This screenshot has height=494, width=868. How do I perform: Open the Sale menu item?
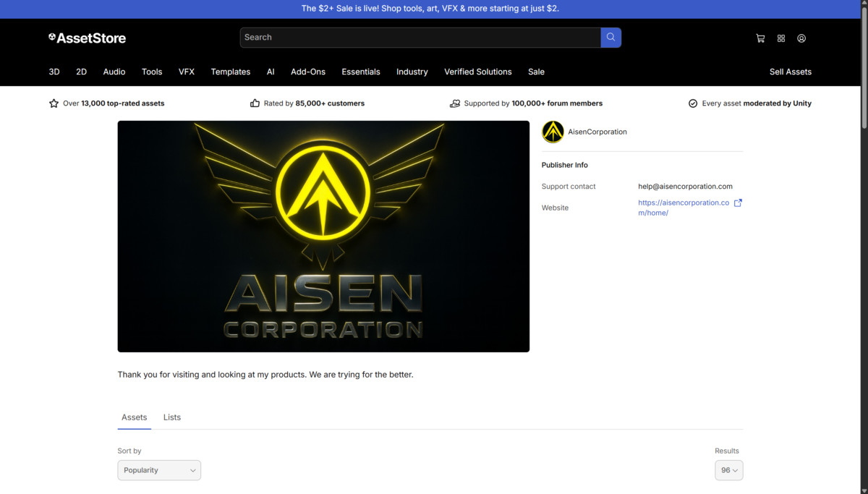click(536, 72)
